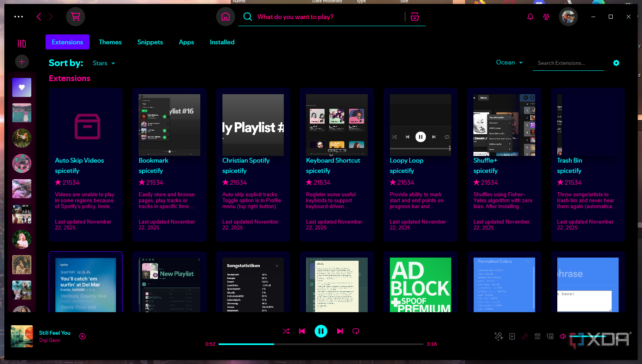Open the three-dot app menu
Screen dimensions: 642x364
click(19, 17)
